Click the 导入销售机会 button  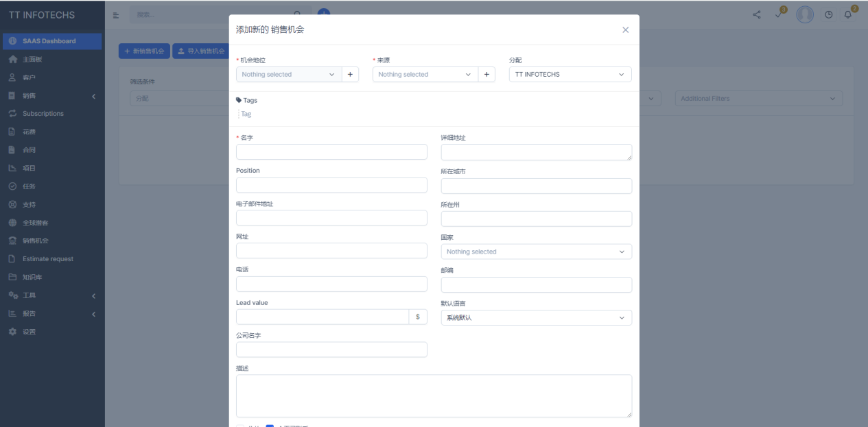[201, 51]
